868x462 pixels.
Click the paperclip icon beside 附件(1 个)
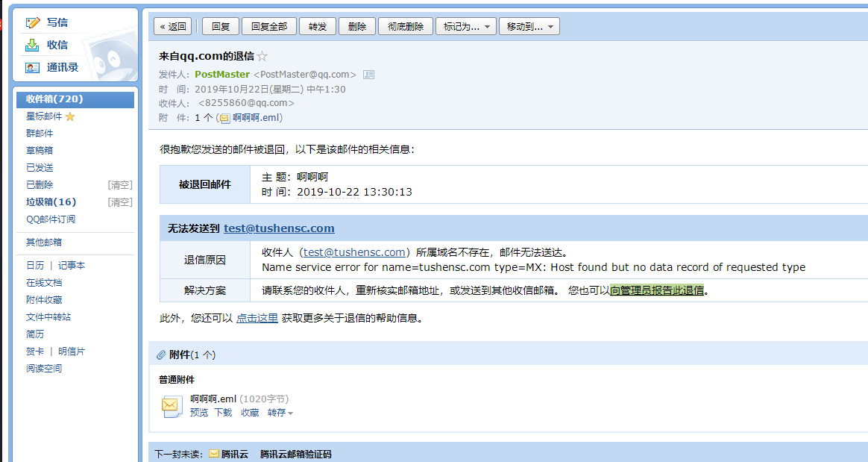tap(161, 355)
